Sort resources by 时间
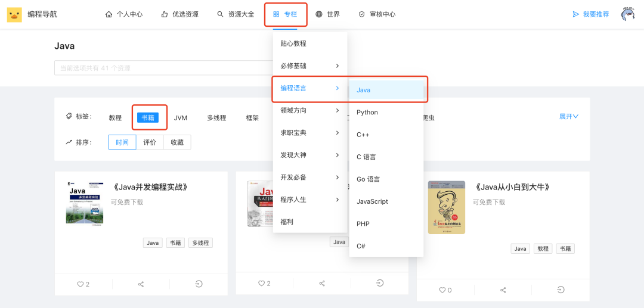This screenshot has width=644, height=308. click(122, 142)
